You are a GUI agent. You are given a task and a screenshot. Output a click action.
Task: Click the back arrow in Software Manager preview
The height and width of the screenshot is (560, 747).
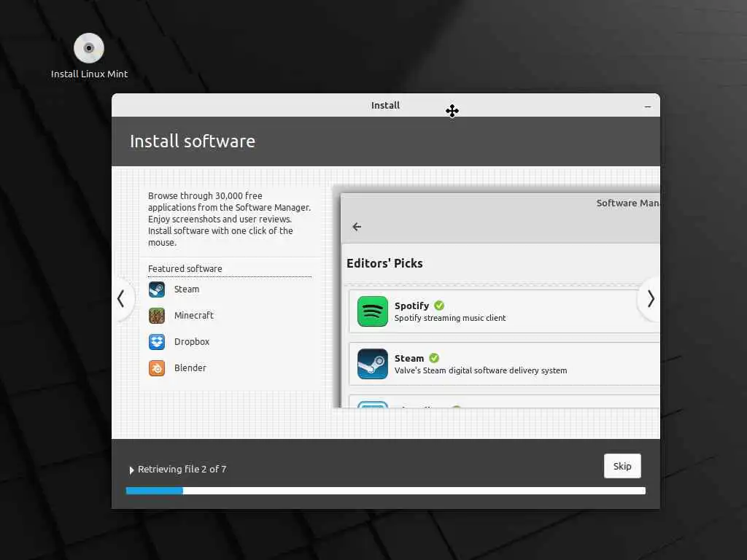point(357,227)
